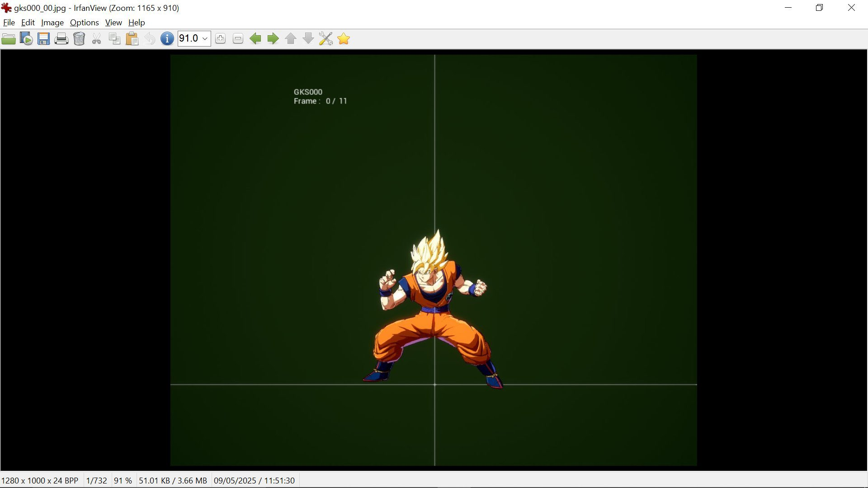This screenshot has height=488, width=868.
Task: Delete file using trash bin icon
Action: [79, 39]
